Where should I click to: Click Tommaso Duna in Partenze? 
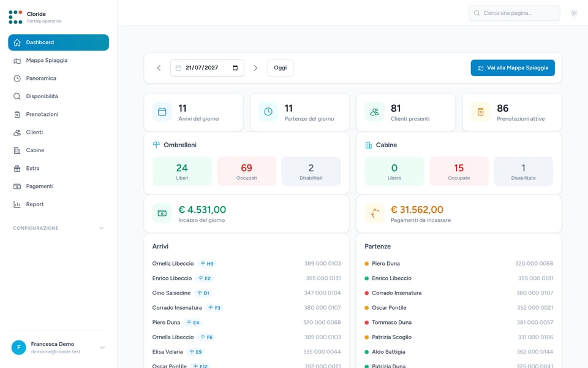point(391,323)
